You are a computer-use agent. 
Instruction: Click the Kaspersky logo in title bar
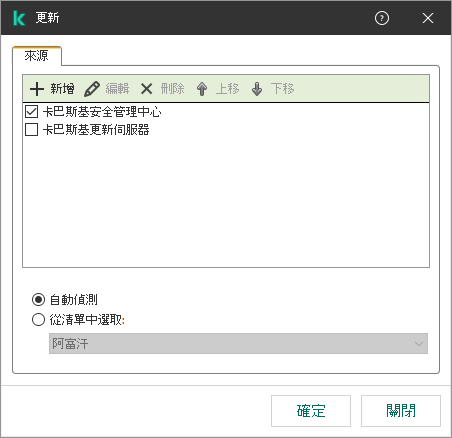(x=19, y=18)
